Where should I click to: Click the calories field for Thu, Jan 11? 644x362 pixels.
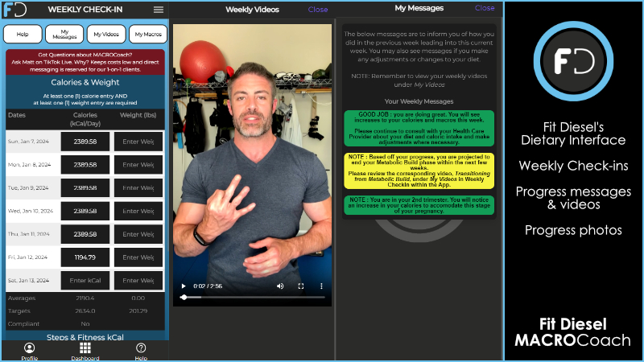point(85,234)
